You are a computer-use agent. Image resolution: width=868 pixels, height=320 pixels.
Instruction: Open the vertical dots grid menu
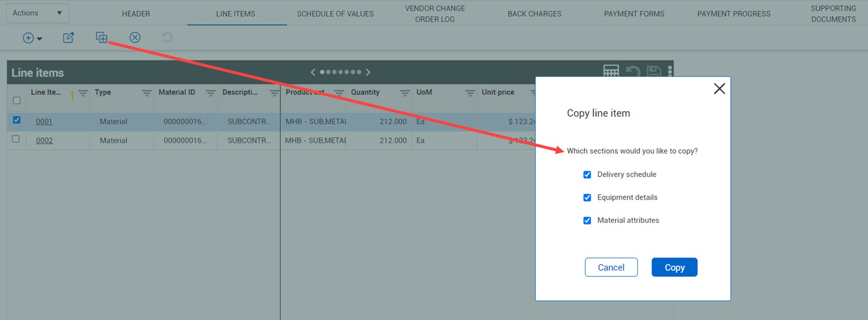[x=670, y=72]
